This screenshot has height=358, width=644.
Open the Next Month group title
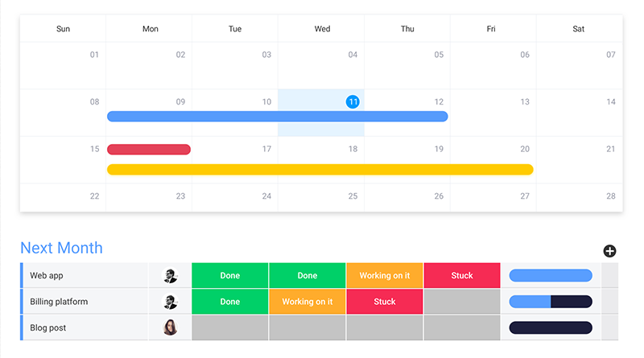[x=61, y=248]
